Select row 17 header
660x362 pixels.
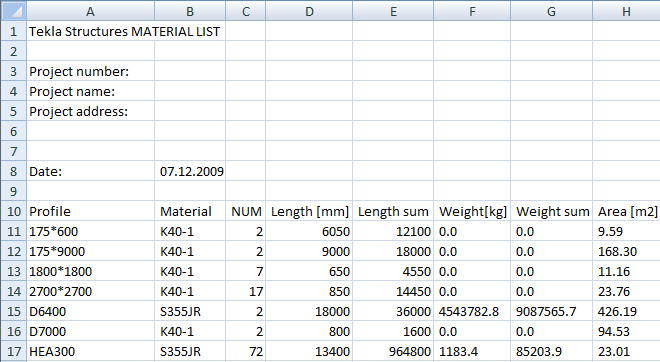point(13,351)
